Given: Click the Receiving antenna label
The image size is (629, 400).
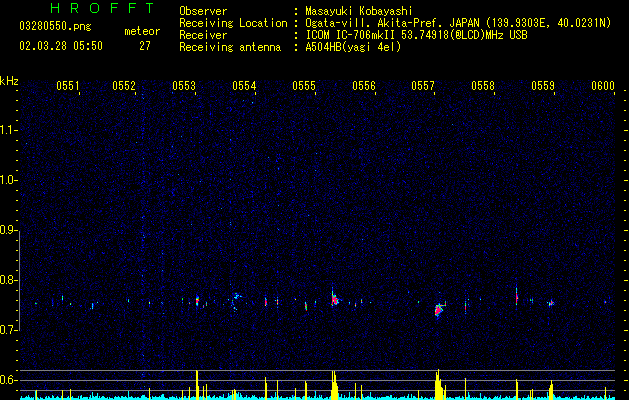Looking at the screenshot, I should click(230, 47).
